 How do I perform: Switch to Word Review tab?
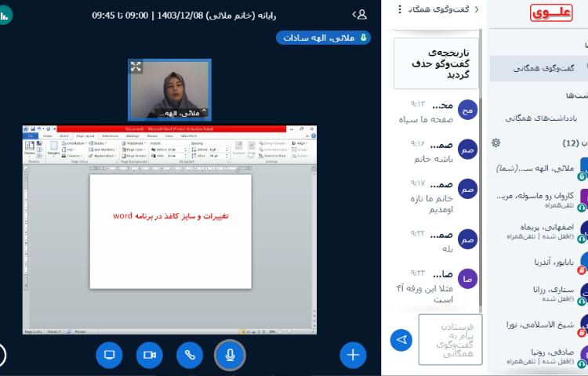pyautogui.click(x=152, y=136)
